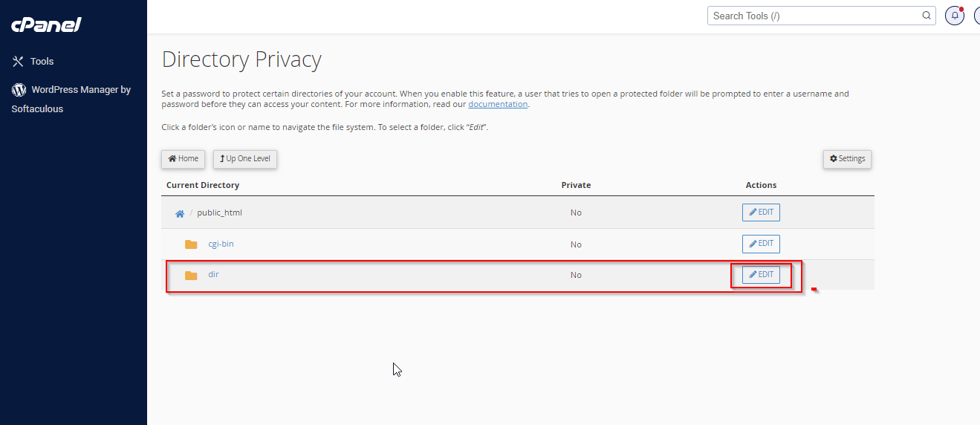Navigate into the dir folder name
This screenshot has height=425, width=980.
(213, 274)
